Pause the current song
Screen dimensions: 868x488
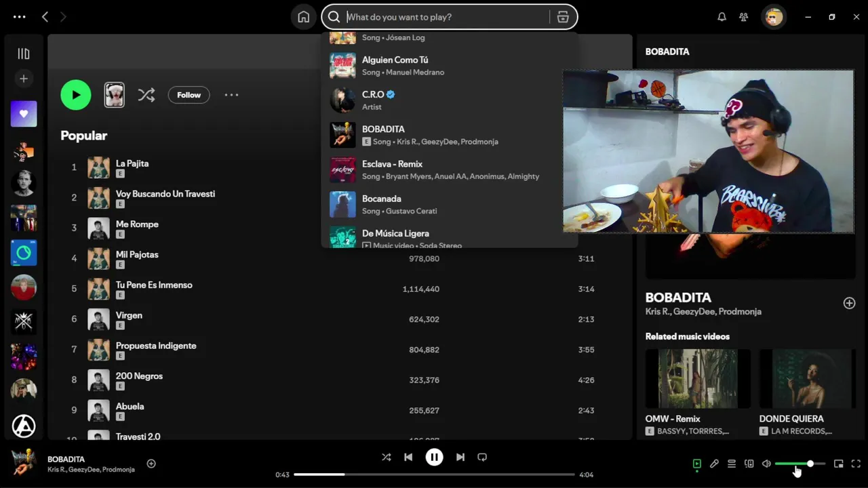coord(434,457)
